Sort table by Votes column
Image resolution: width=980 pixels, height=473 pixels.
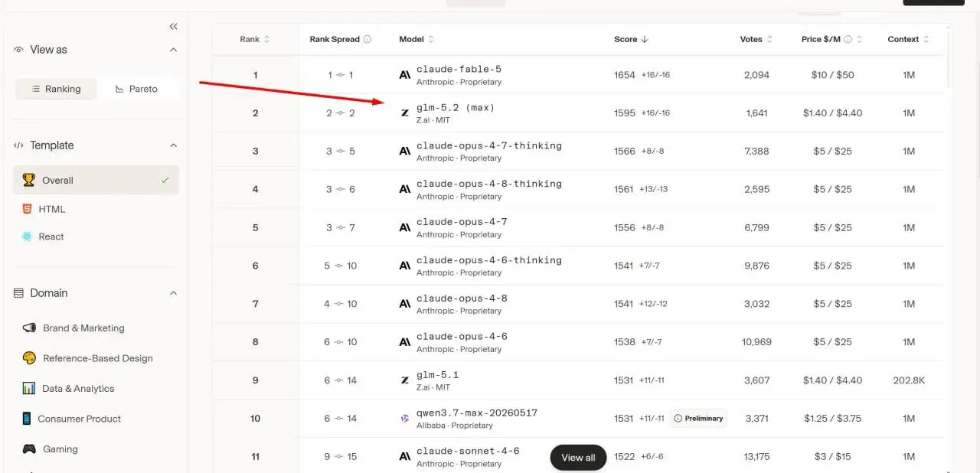[756, 39]
